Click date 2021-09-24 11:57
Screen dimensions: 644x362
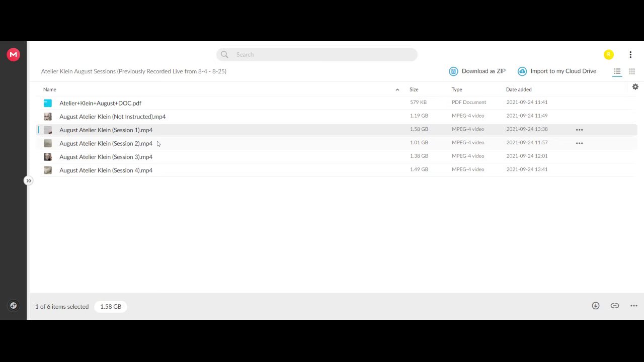(x=527, y=142)
